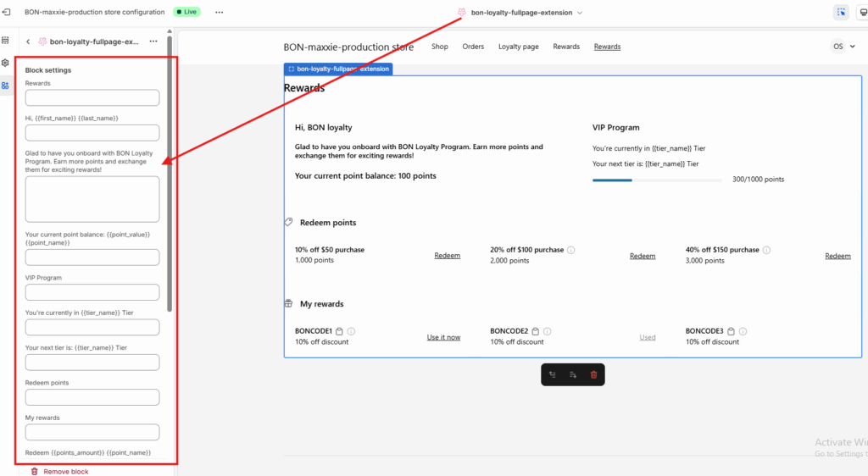This screenshot has width=868, height=476.
Task: Click the BON-maxxie-production store configuration title
Action: tap(95, 12)
